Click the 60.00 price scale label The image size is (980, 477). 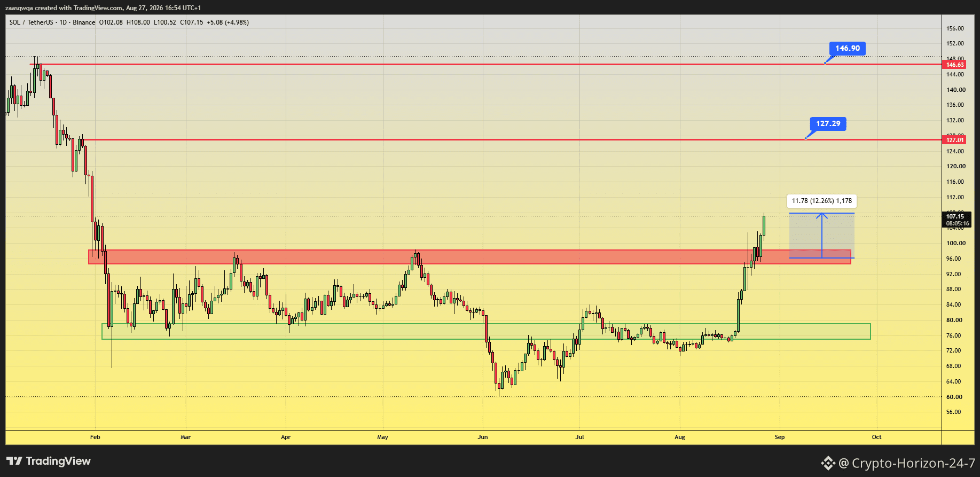coord(954,397)
